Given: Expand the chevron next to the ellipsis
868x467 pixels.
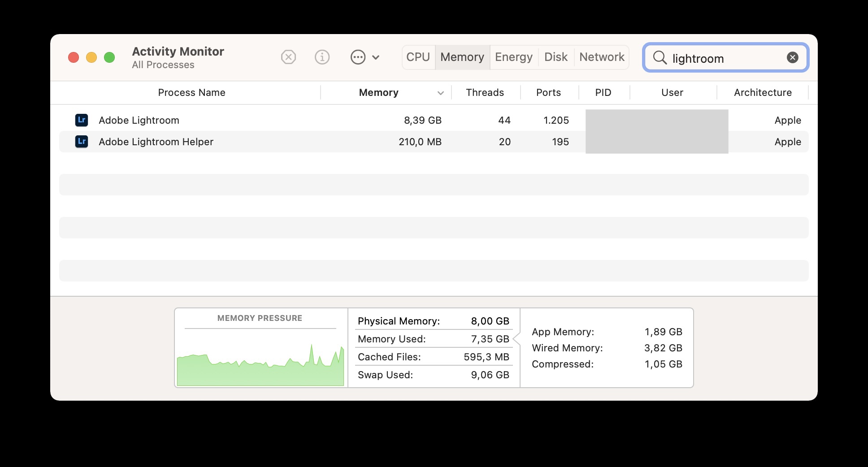Looking at the screenshot, I should (x=376, y=57).
